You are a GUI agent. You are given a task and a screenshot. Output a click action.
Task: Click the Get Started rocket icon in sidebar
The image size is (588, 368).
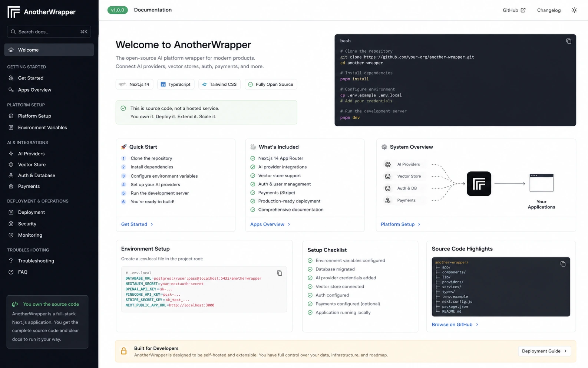(x=11, y=78)
